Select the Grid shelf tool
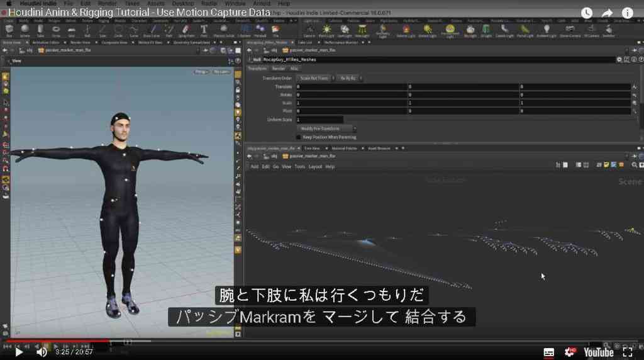The image size is (644, 360). [72, 30]
